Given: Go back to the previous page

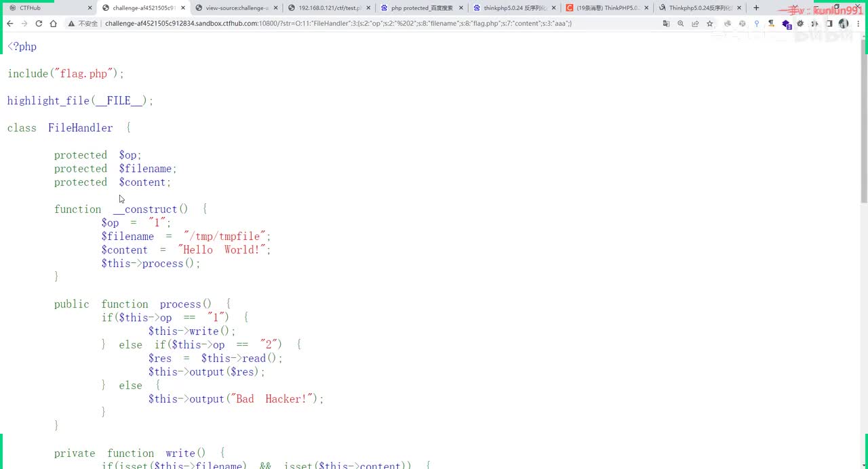Looking at the screenshot, I should 9,23.
